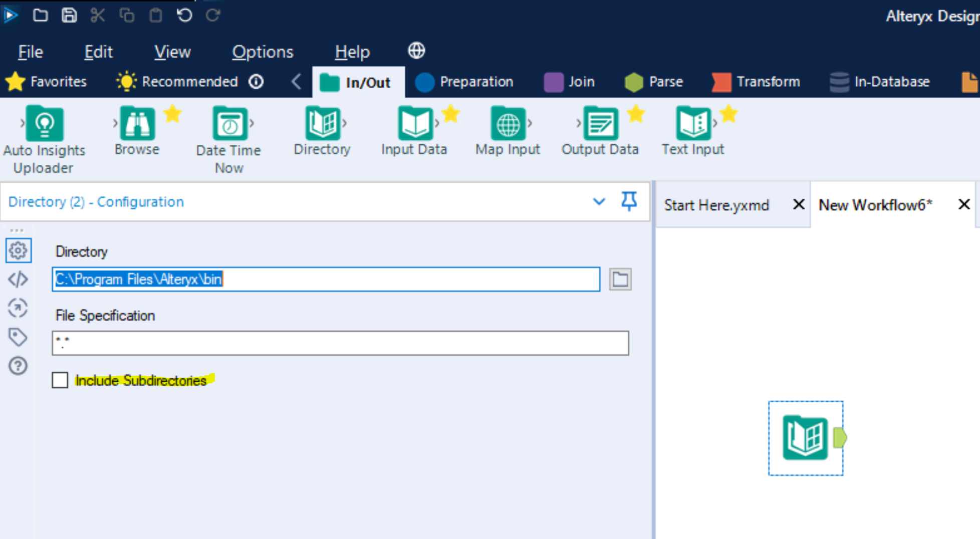Screen dimensions: 980x539
Task: Click inside the File Specification field
Action: (341, 343)
